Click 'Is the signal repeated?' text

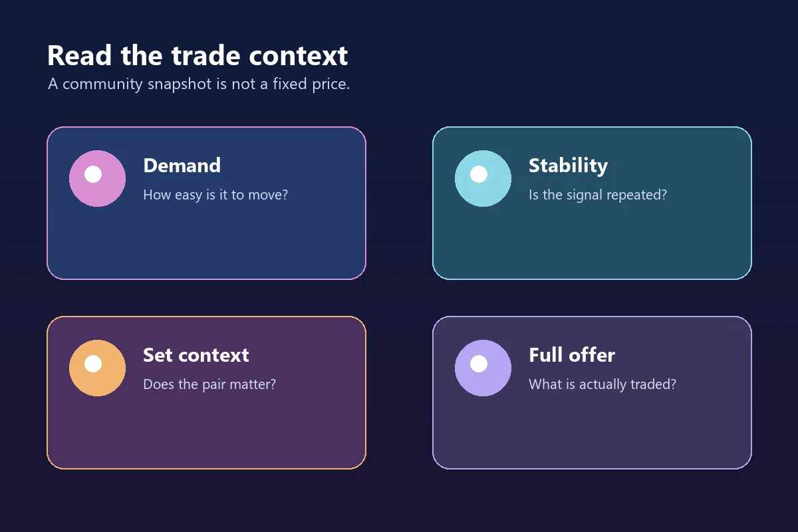pos(598,195)
